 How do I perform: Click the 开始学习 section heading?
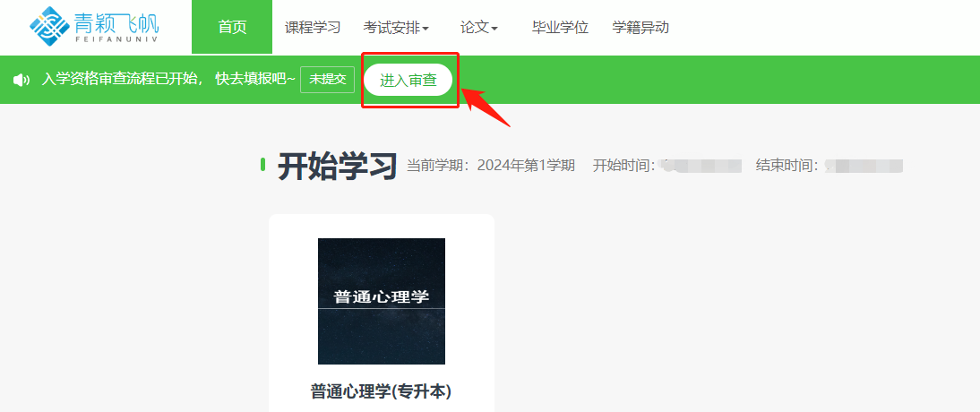pos(338,166)
